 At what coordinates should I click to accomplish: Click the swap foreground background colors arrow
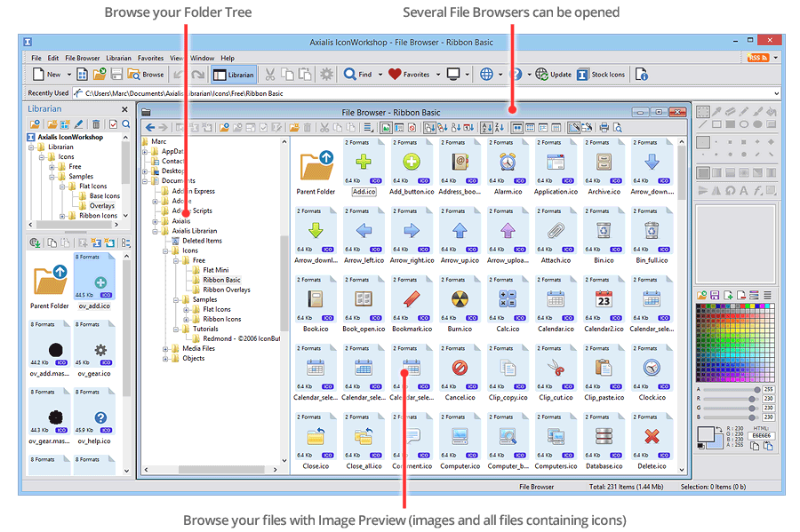click(719, 430)
